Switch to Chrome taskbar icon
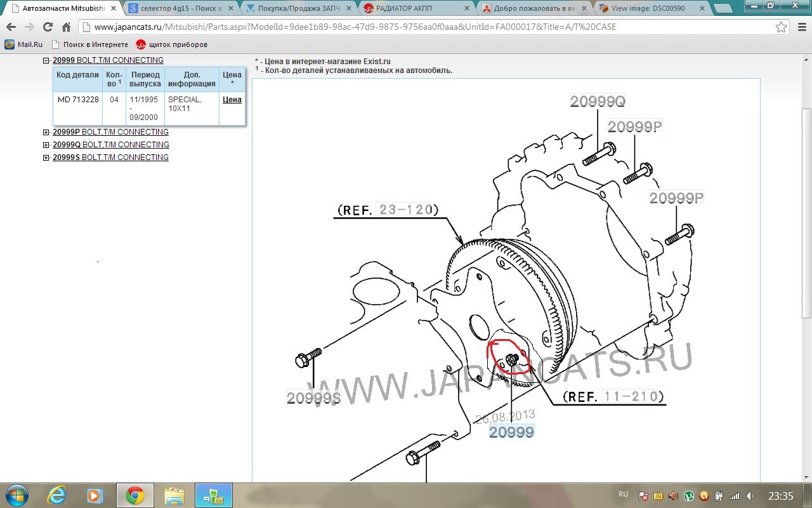The width and height of the screenshot is (812, 508). coord(134,495)
